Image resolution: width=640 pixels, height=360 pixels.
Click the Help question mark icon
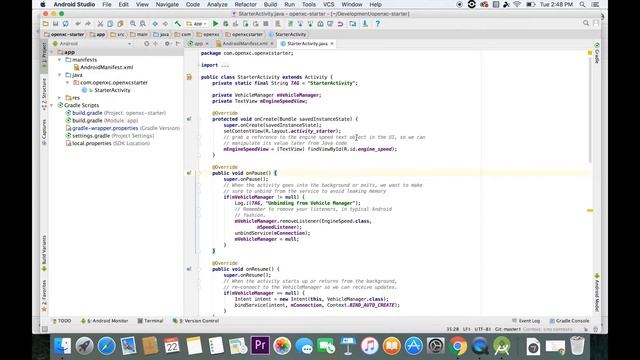[x=378, y=24]
